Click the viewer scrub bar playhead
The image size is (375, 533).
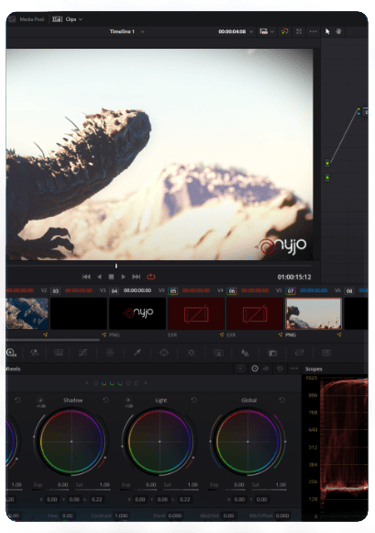pyautogui.click(x=116, y=265)
